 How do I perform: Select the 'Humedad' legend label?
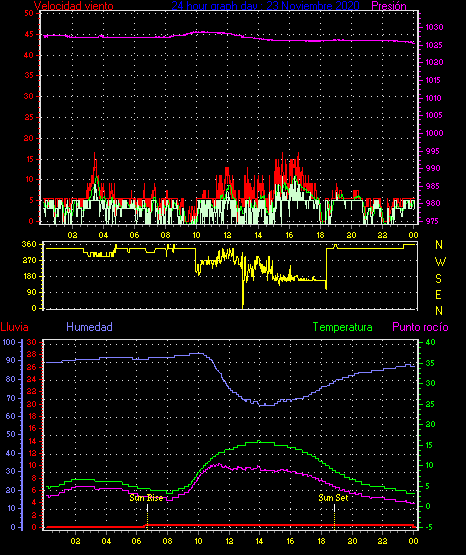pyautogui.click(x=90, y=327)
